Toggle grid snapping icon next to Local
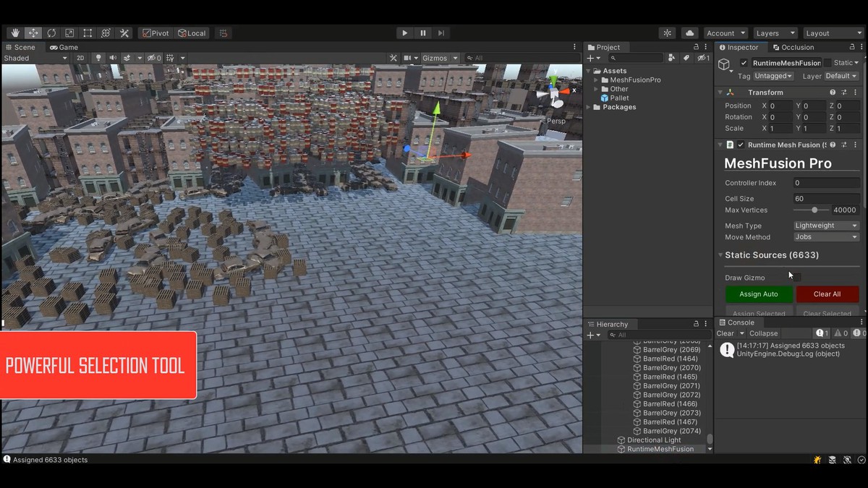The width and height of the screenshot is (868, 488). tap(224, 33)
